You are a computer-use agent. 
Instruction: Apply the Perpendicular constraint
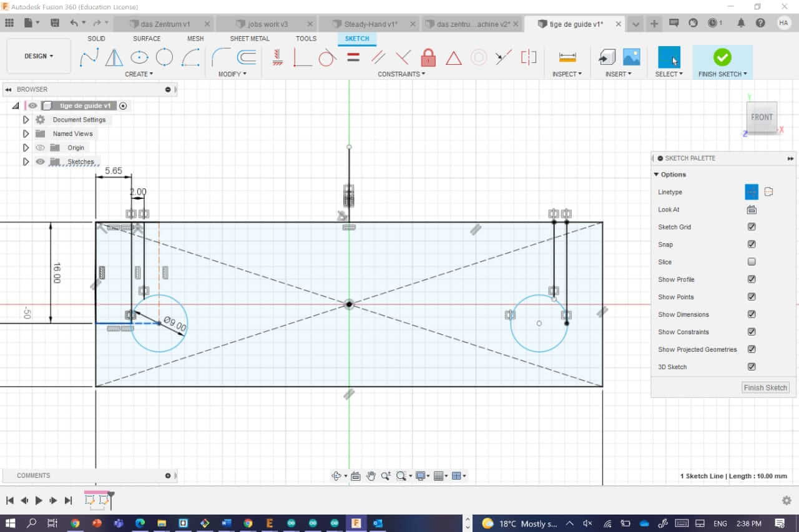point(403,57)
